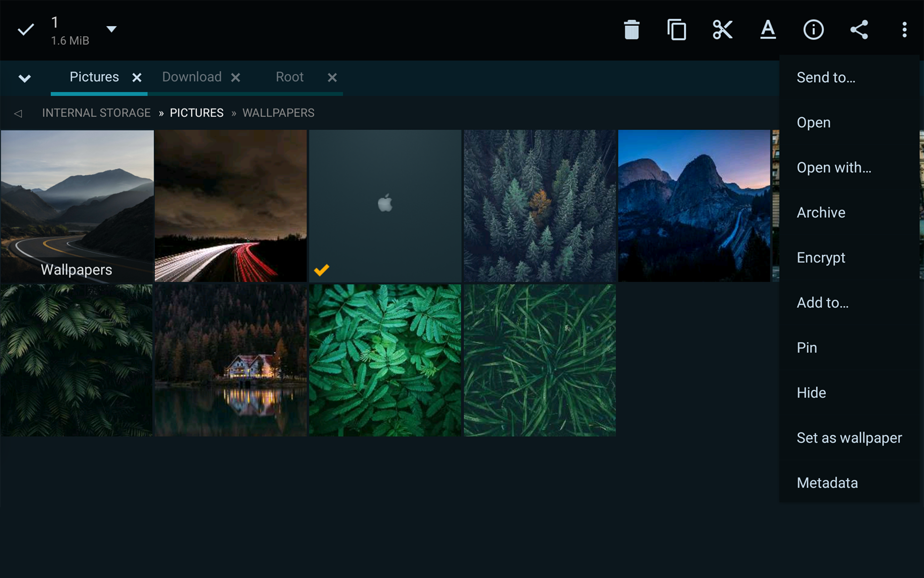Image resolution: width=924 pixels, height=578 pixels.
Task: Select the blue mountain waterfall photo
Action: [694, 206]
